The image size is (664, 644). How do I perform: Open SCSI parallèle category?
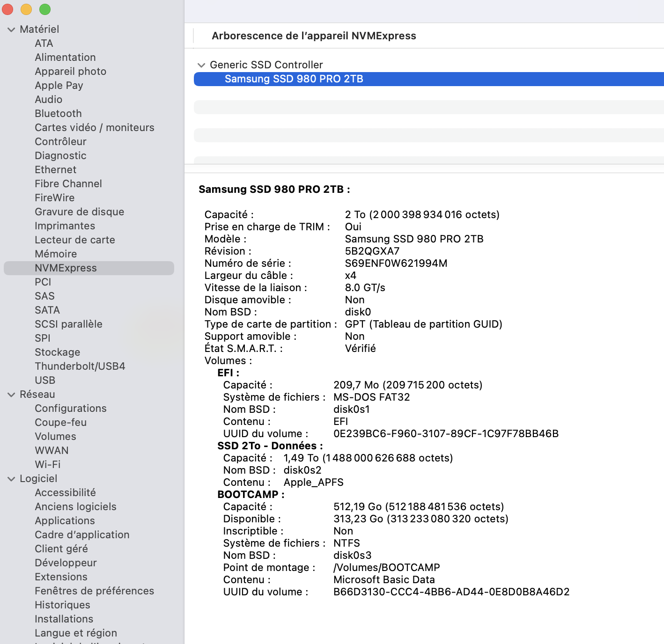pos(68,324)
